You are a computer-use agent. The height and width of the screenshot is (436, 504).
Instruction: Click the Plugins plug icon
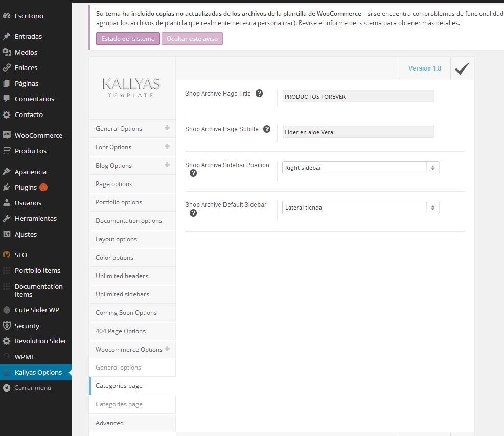(7, 187)
